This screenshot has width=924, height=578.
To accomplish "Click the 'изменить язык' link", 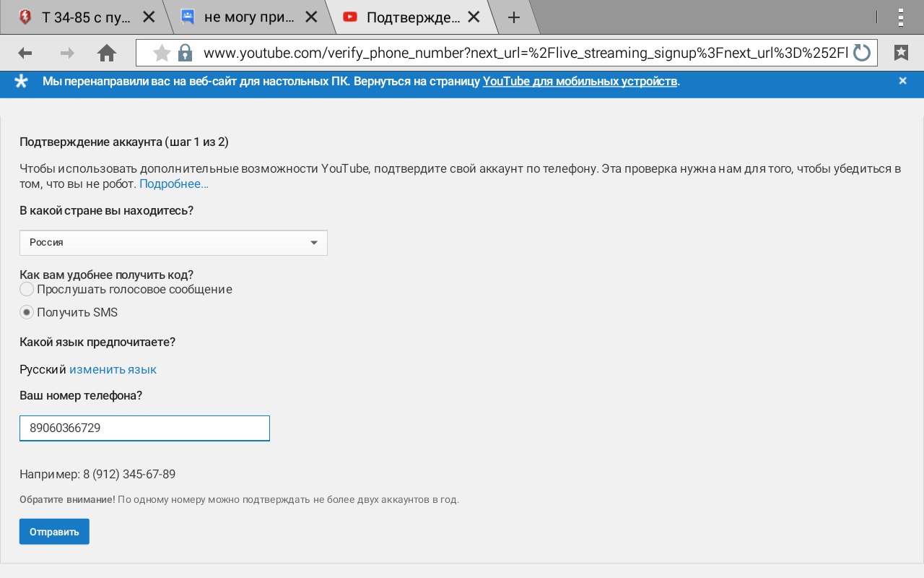I will click(113, 369).
